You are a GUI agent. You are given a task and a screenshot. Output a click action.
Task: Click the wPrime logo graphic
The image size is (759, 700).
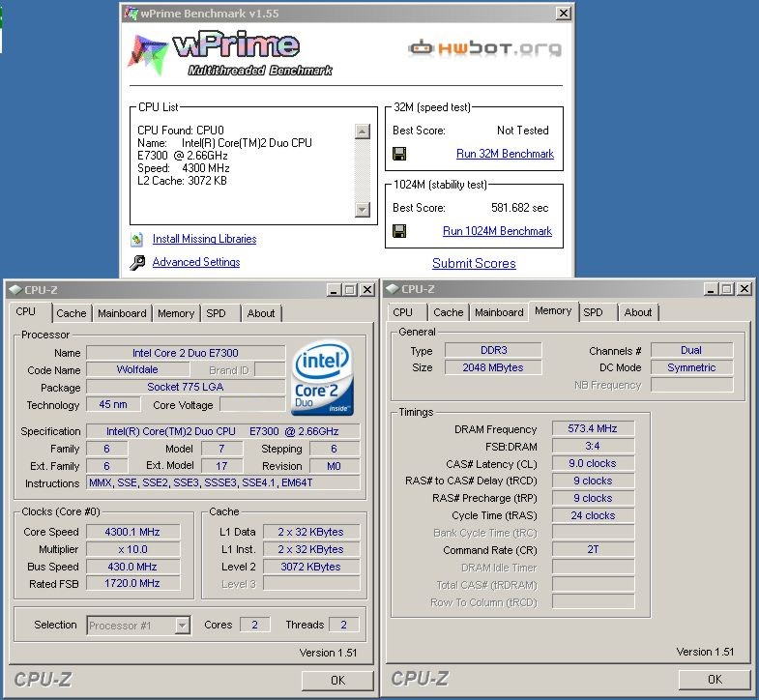[230, 53]
